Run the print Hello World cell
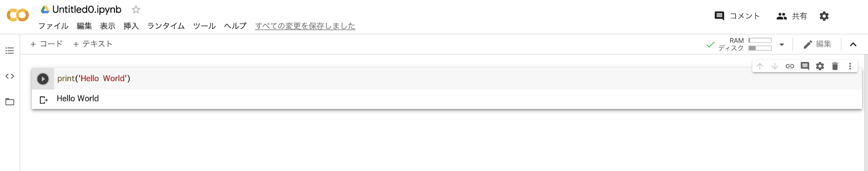Screen dimensions: 868x171 [43, 79]
